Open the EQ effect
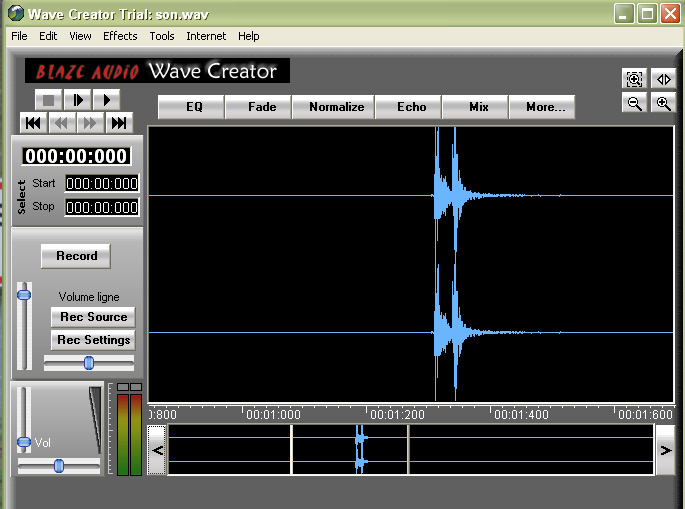The image size is (685, 509). (x=191, y=107)
